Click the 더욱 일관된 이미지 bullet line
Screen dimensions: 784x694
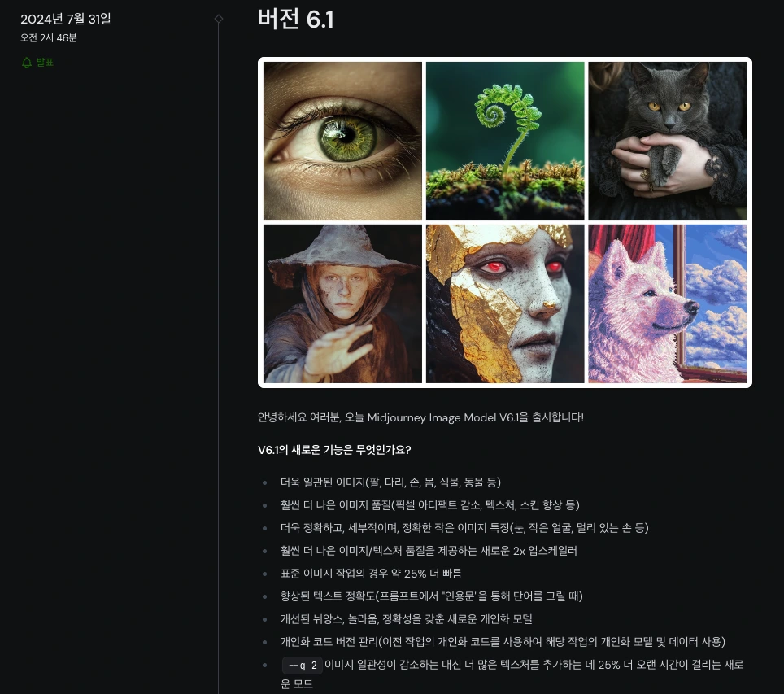coord(390,482)
